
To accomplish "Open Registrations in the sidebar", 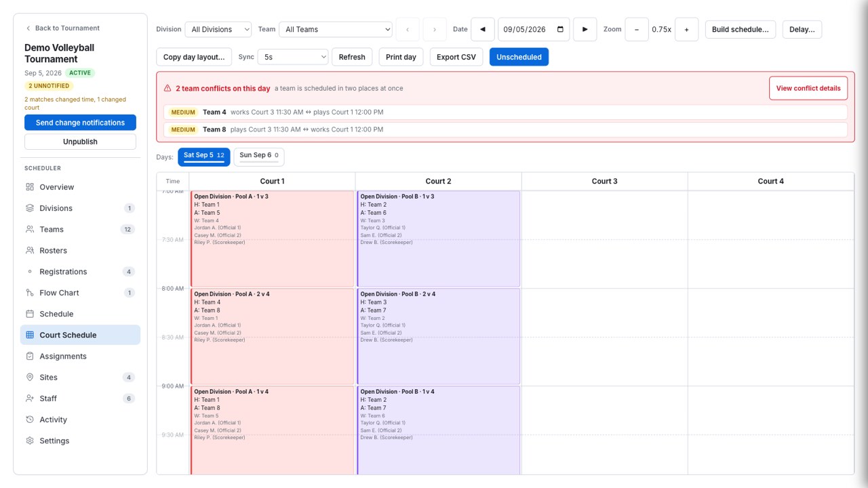I will click(80, 272).
